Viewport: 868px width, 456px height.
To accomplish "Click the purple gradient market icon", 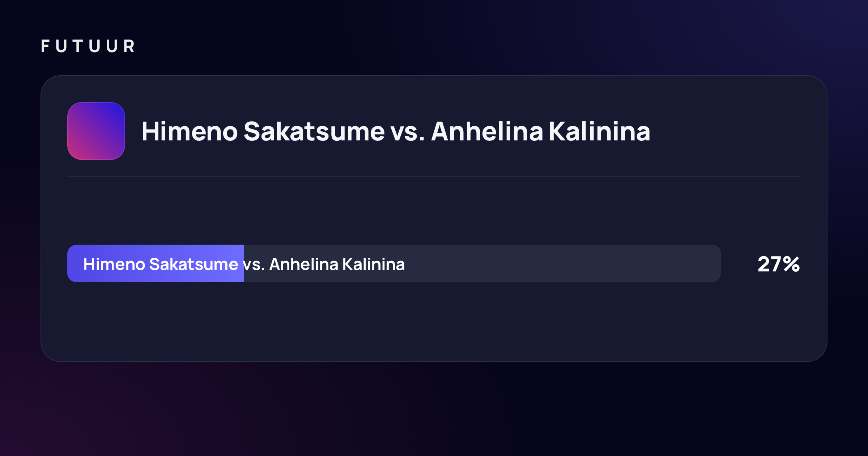I will pos(96,131).
